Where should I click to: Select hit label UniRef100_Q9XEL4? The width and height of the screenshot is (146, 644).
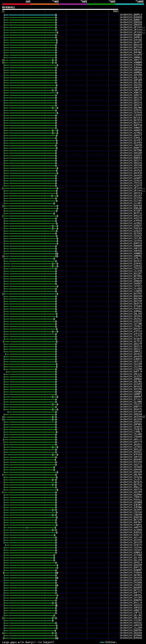(x=131, y=562)
